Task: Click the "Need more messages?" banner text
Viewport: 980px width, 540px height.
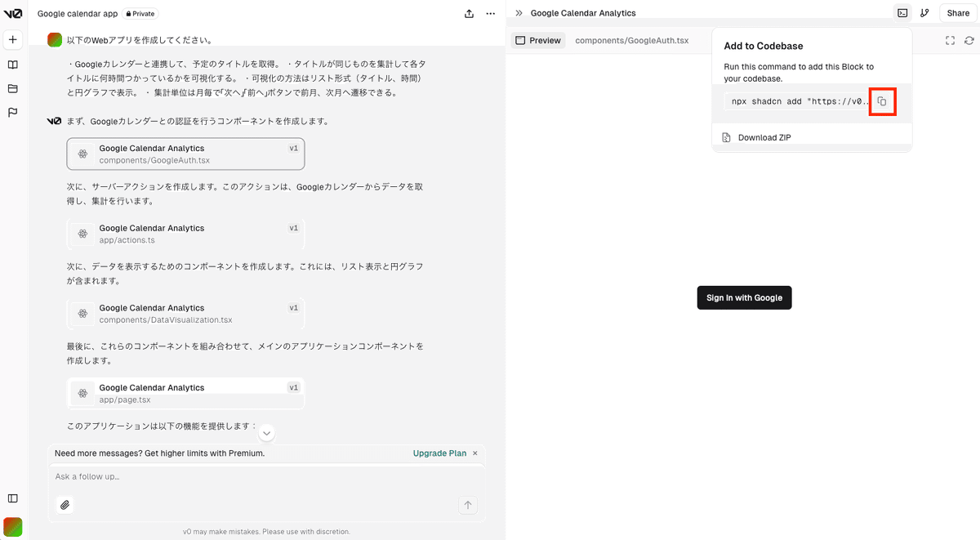Action: (x=160, y=453)
